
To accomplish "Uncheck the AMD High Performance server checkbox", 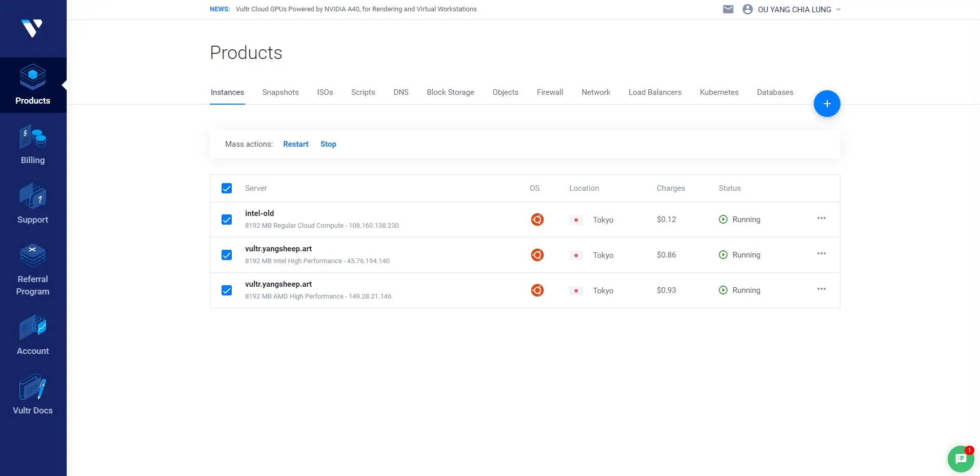I will coord(227,290).
